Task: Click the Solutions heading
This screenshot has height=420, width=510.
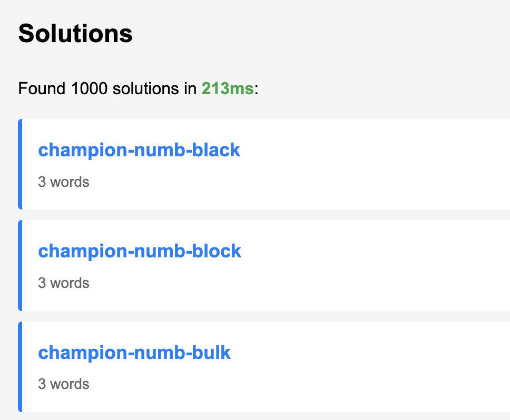Action: 75,33
